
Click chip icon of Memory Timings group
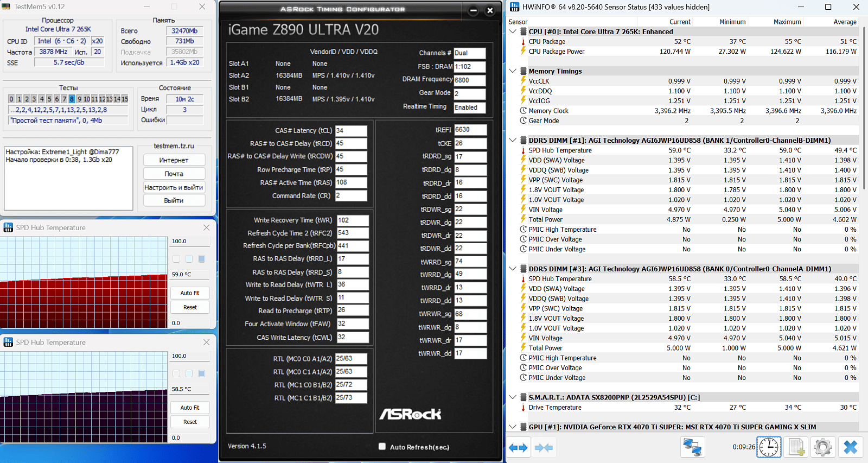click(x=523, y=71)
